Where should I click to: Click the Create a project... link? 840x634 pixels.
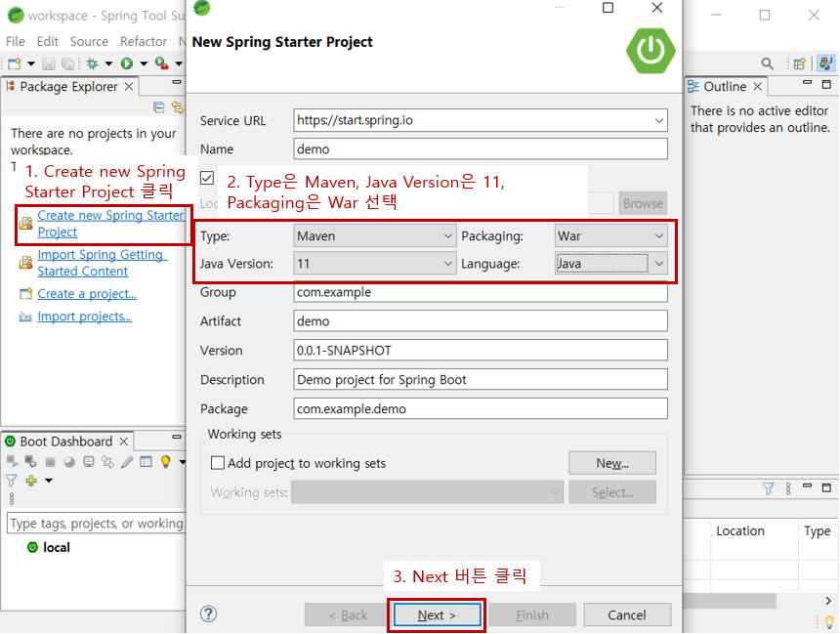(87, 294)
